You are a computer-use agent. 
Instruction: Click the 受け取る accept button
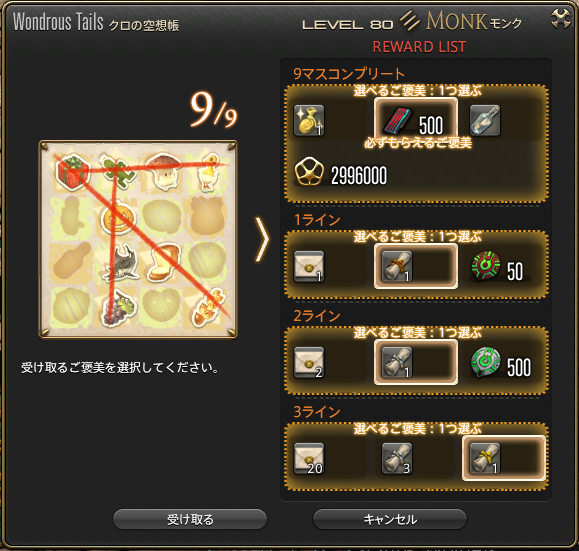(190, 519)
